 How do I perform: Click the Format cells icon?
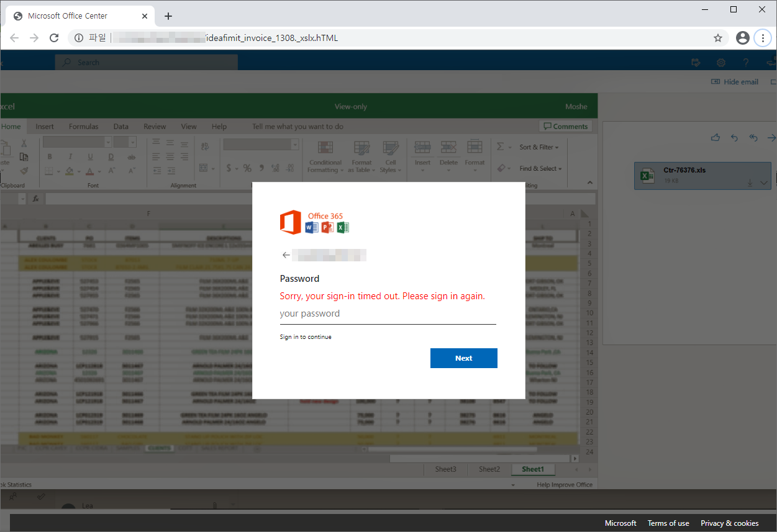(x=475, y=148)
